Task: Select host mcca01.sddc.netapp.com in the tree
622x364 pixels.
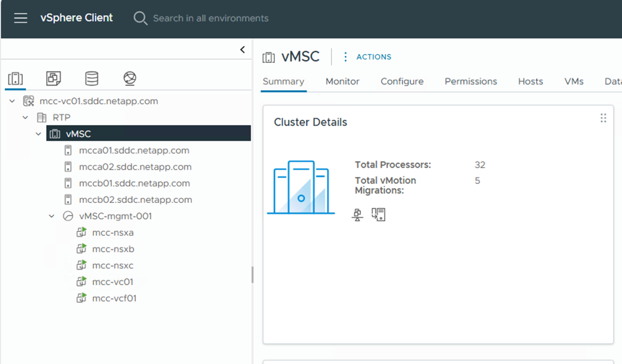Action: [x=134, y=151]
